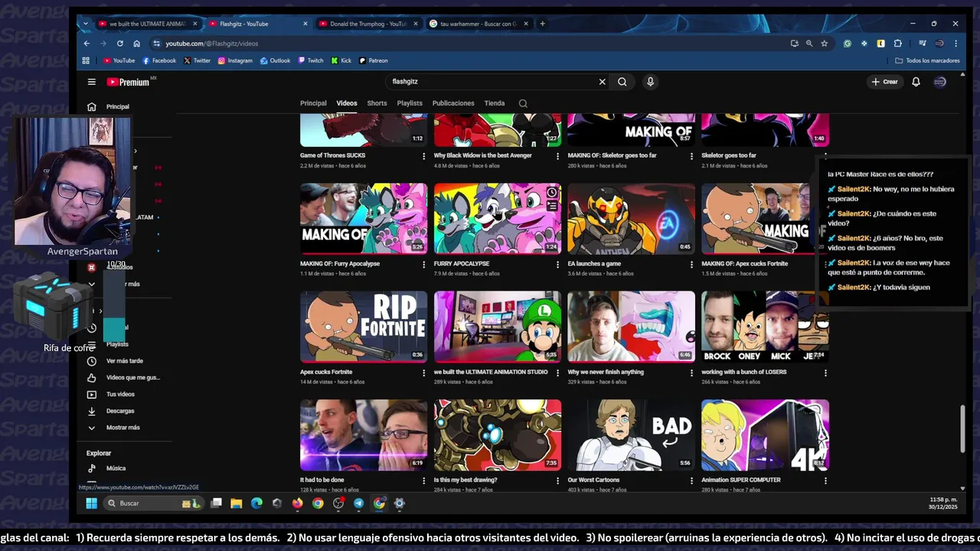Screen dimensions: 980x551
Task: Open the account avatar menu
Action: click(x=940, y=82)
